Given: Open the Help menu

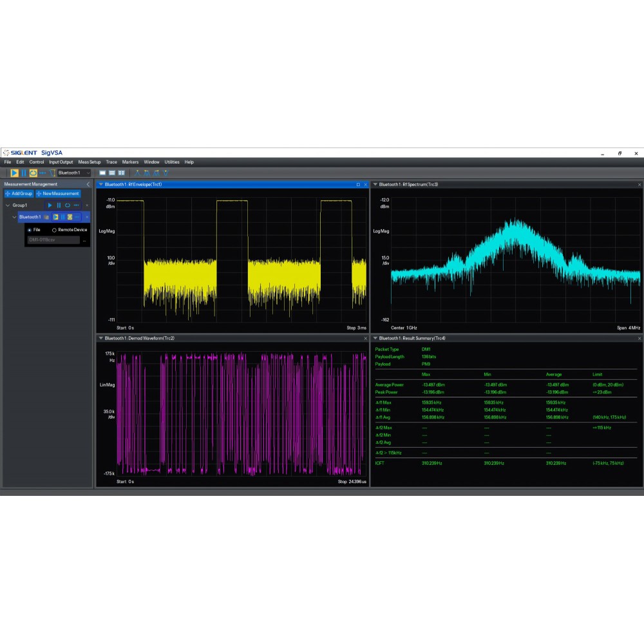Looking at the screenshot, I should [x=189, y=162].
